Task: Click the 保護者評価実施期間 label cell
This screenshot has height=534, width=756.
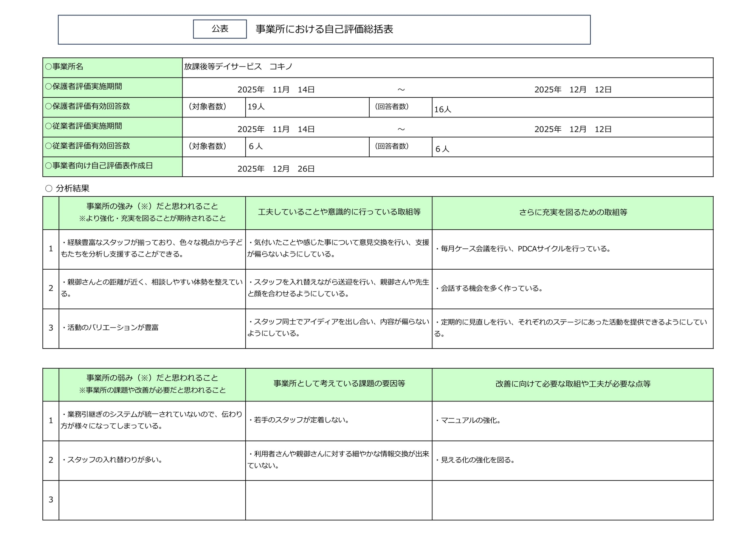Action: click(x=112, y=87)
